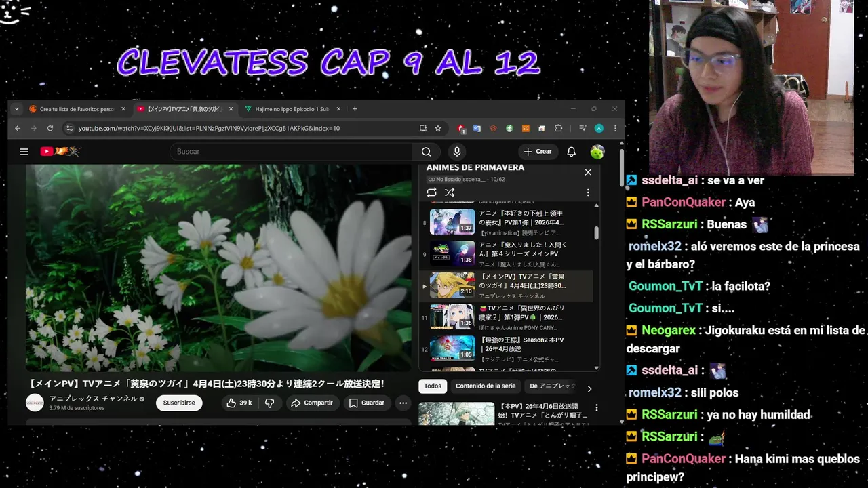The image size is (868, 488).
Task: Click the search magnifier button
Action: pyautogui.click(x=426, y=152)
